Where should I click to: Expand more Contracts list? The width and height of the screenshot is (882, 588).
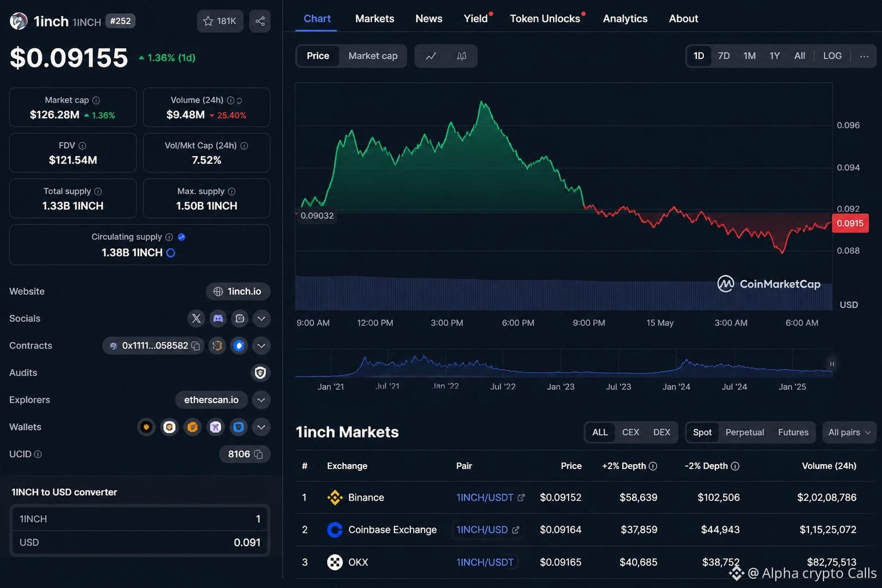pyautogui.click(x=261, y=346)
